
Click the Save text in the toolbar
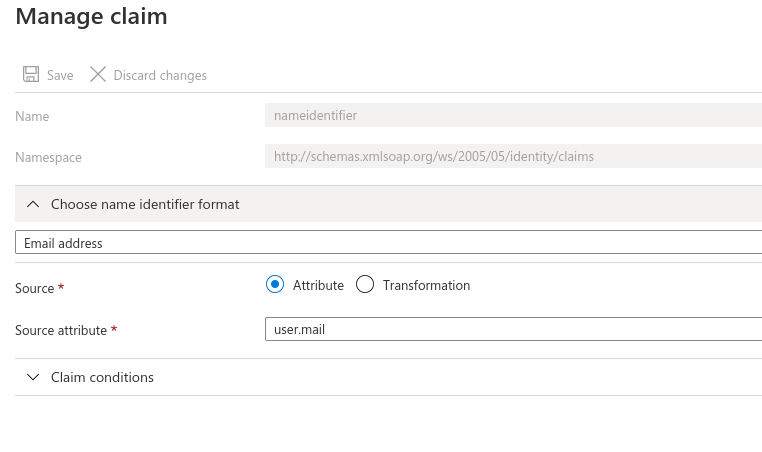[x=60, y=75]
